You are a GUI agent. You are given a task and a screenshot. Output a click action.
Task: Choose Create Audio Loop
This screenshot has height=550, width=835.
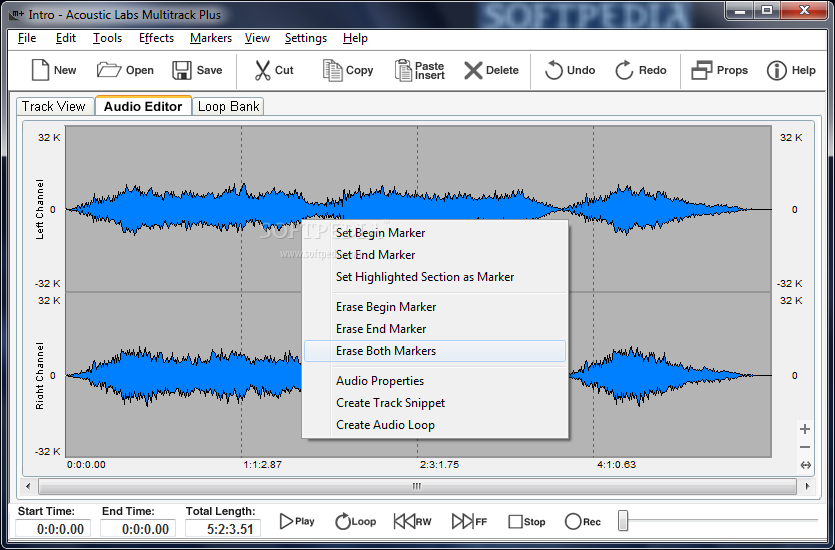pyautogui.click(x=435, y=425)
